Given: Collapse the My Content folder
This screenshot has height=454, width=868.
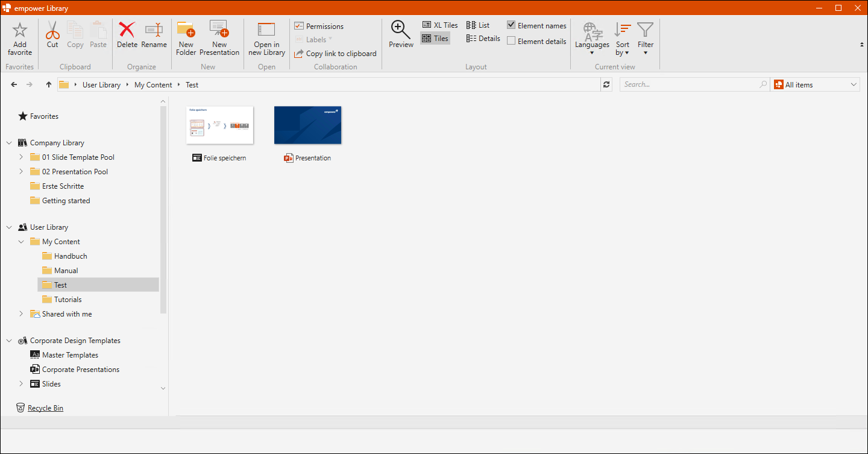Looking at the screenshot, I should (21, 242).
